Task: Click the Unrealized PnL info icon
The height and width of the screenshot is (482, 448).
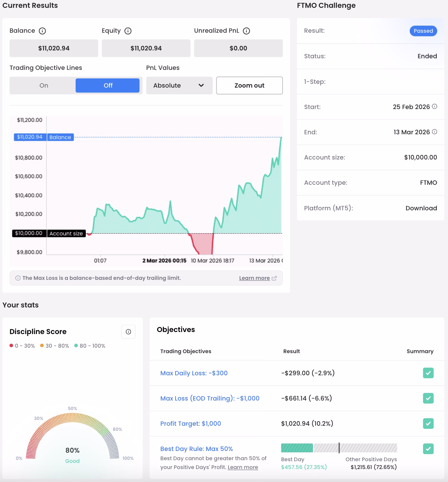Action: 246,31
